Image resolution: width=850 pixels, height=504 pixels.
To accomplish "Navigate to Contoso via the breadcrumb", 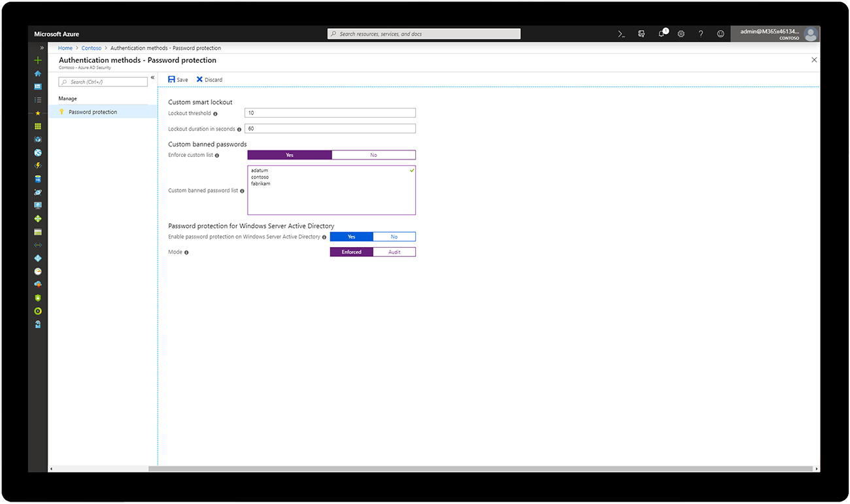I will point(91,47).
